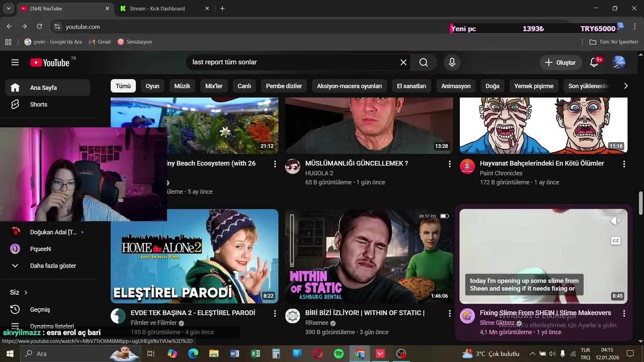Start voice search with the microphone

[x=452, y=62]
